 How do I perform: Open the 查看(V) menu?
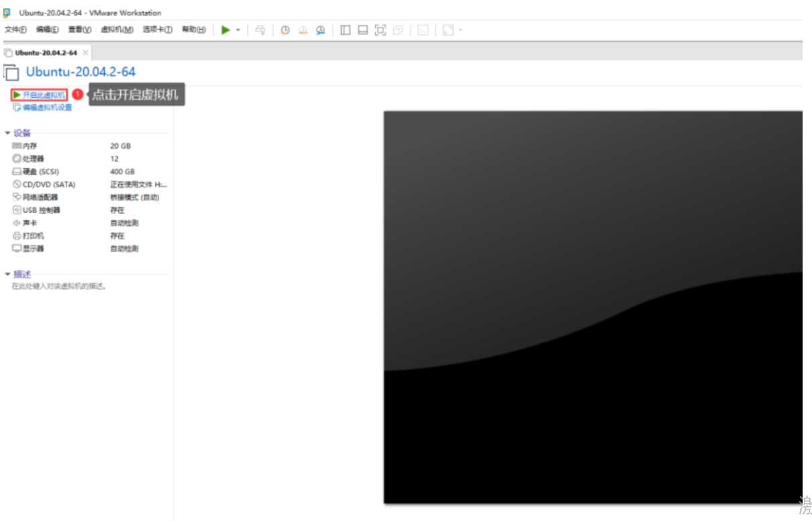pos(79,30)
